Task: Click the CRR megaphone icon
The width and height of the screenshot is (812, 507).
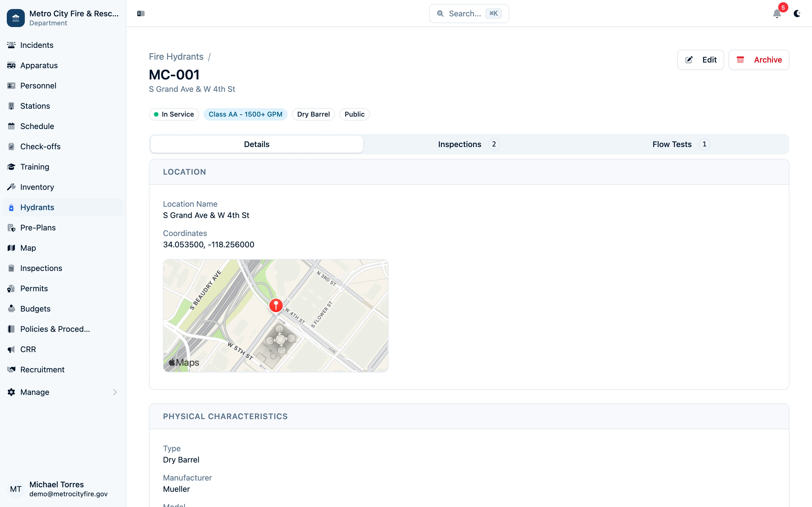Action: coord(11,349)
